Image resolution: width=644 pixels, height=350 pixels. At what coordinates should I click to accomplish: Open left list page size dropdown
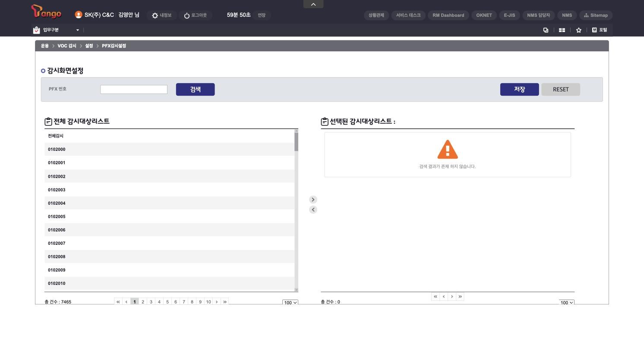(x=290, y=303)
